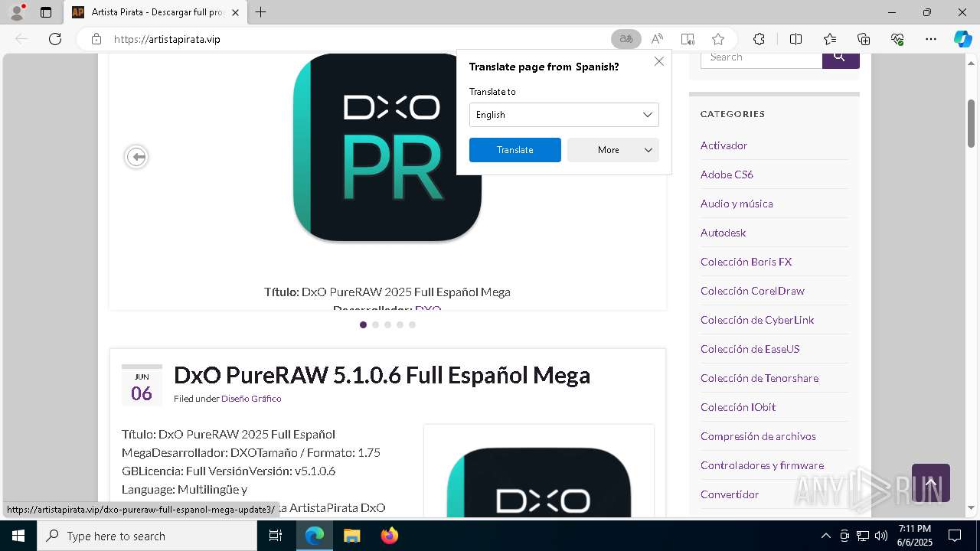Launch Firefox from taskbar
This screenshot has width=980, height=551.
coord(389,536)
